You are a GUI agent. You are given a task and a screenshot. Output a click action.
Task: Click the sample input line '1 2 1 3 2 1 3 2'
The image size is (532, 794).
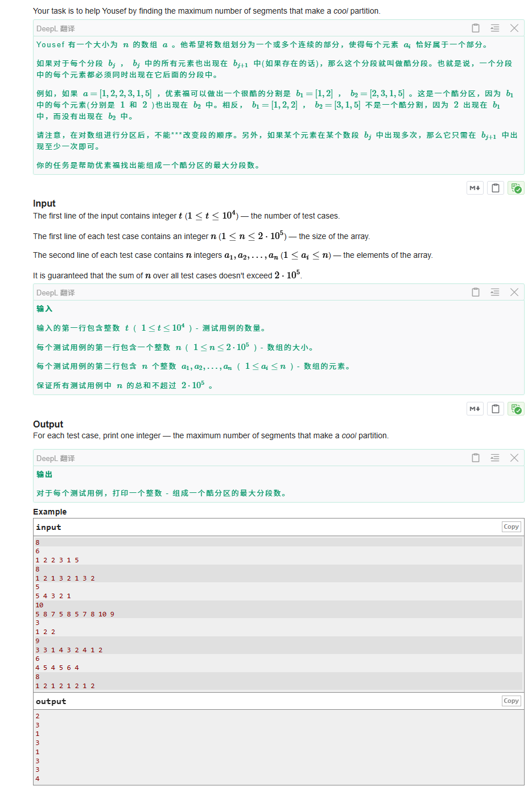tap(65, 578)
